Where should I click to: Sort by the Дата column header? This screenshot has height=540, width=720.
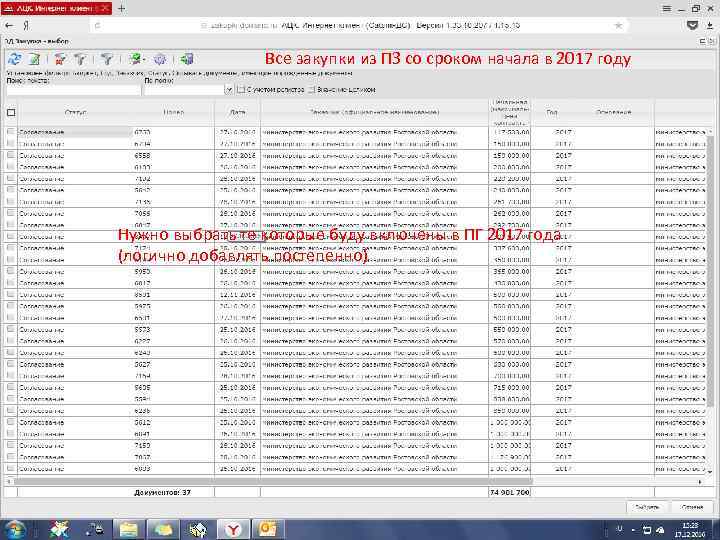(x=237, y=112)
